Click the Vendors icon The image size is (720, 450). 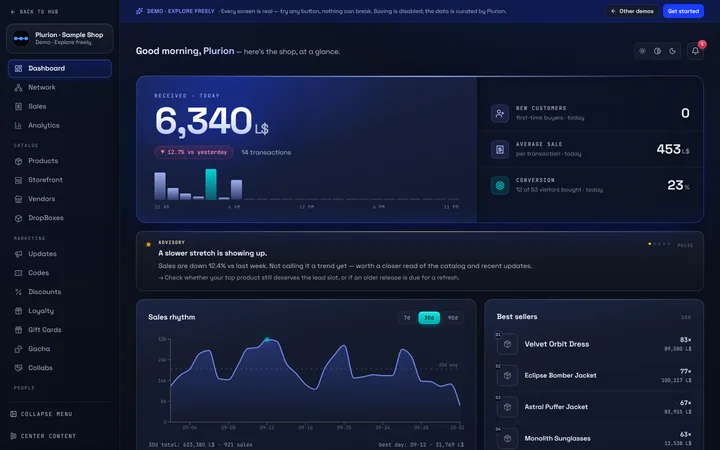click(x=18, y=199)
